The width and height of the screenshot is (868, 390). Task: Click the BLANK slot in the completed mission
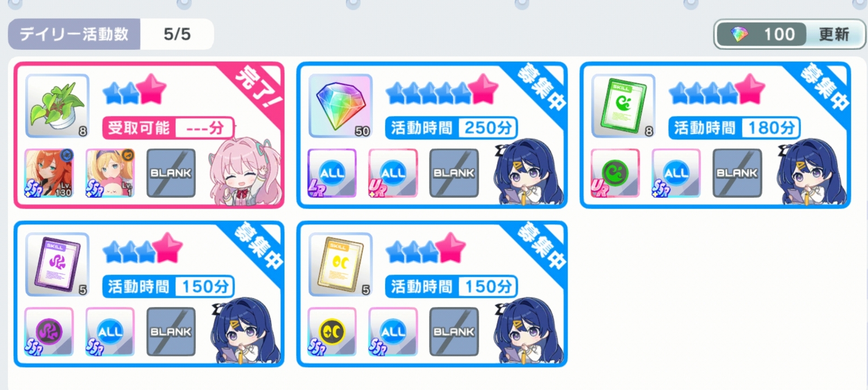(x=171, y=173)
